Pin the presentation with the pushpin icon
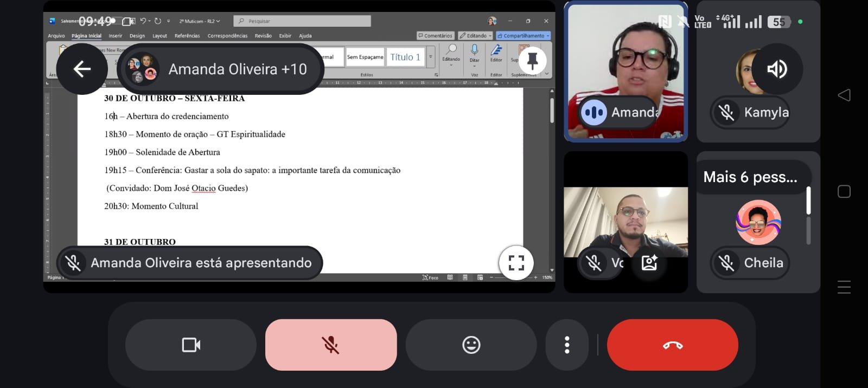868x388 pixels. (532, 60)
